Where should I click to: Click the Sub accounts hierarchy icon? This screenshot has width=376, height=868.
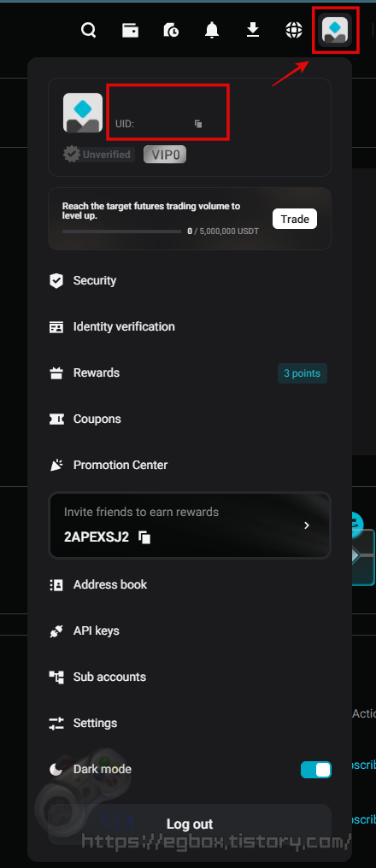point(56,677)
